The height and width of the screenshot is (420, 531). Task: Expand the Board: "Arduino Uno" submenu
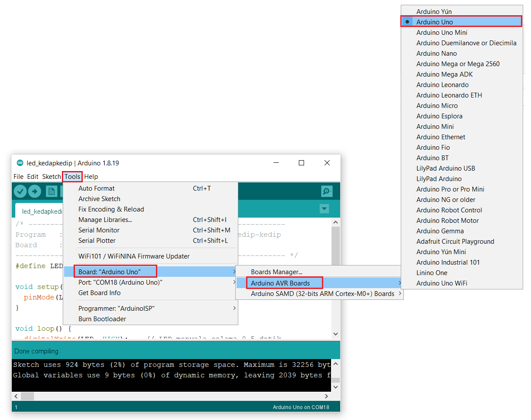(x=151, y=272)
